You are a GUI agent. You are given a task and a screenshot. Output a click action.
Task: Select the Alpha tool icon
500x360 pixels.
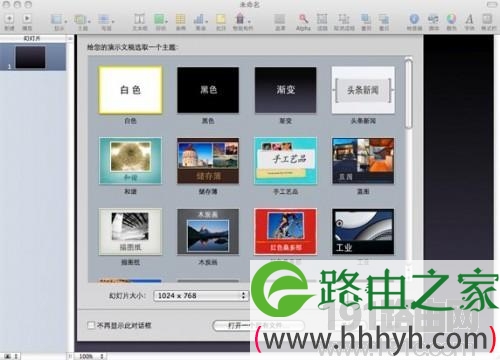click(303, 19)
